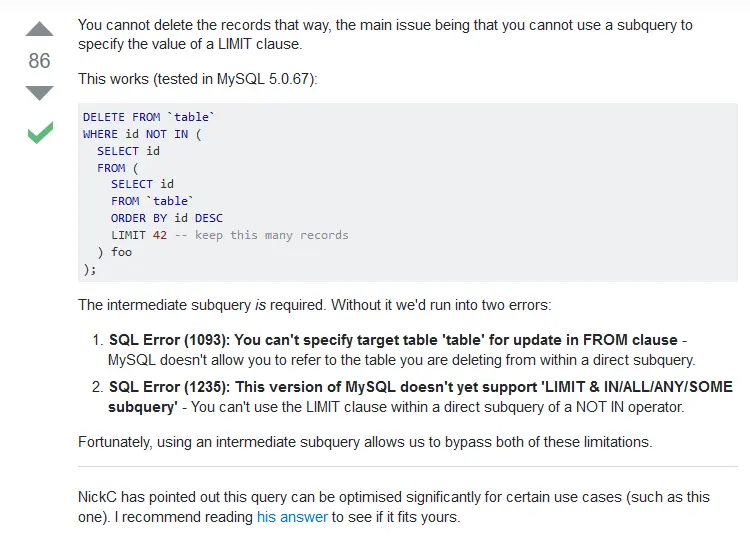Click the green accepted answer checkmark
Viewport: 750px width, 543px height.
(41, 133)
